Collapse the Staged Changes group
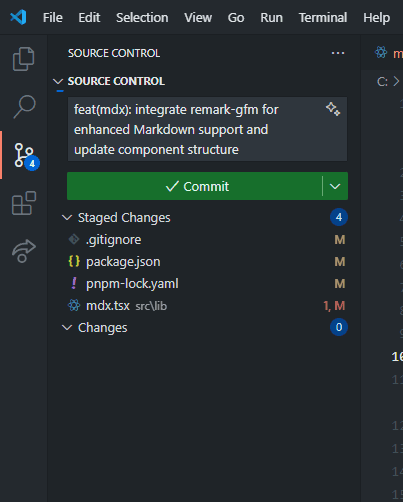 (x=67, y=218)
